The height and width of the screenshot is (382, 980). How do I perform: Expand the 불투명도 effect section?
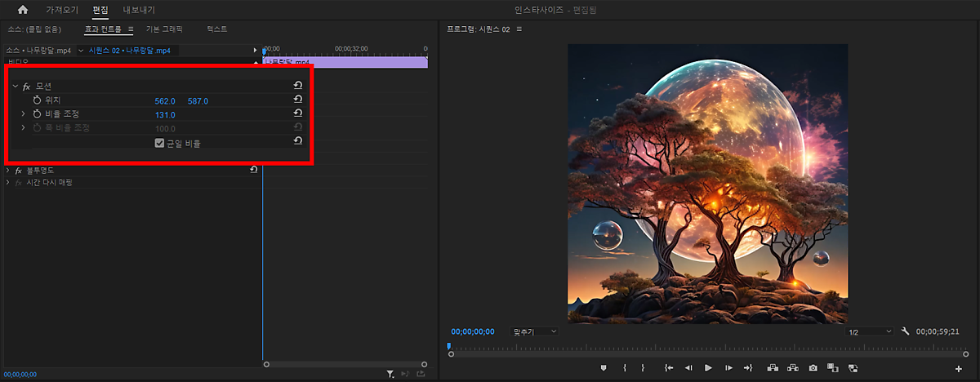(8, 171)
